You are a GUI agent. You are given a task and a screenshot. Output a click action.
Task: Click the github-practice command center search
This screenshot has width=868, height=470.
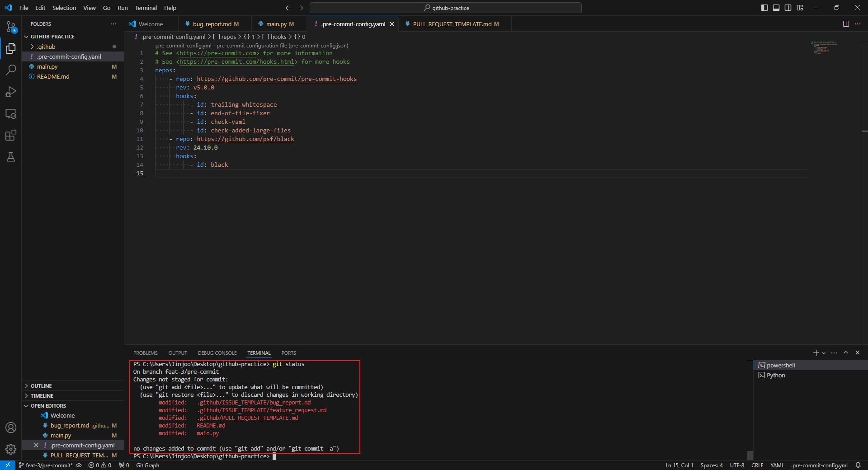446,8
